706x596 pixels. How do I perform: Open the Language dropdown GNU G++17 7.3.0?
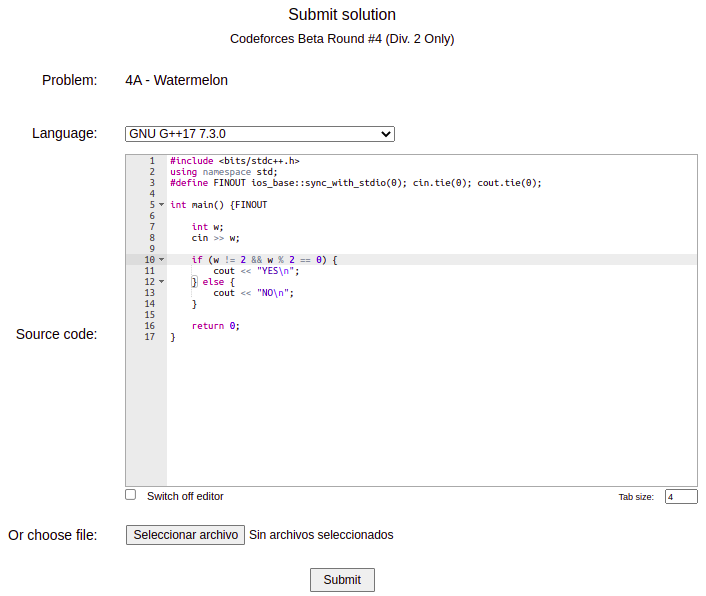coord(260,134)
